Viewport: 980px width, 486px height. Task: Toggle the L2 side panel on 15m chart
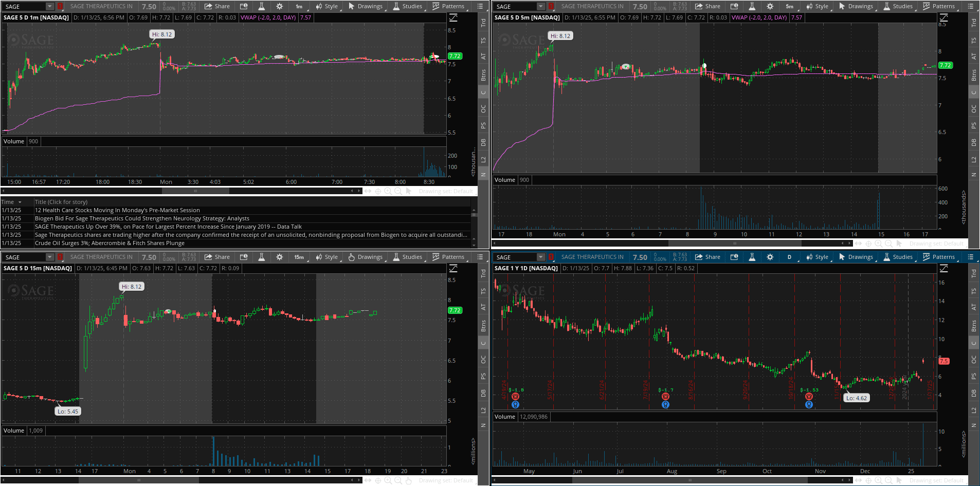(483, 410)
